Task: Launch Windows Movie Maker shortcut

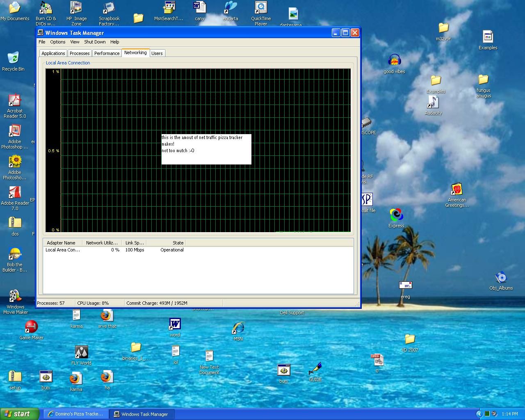Action: 16,302
